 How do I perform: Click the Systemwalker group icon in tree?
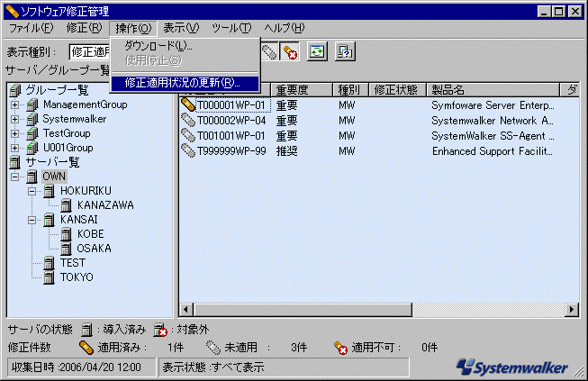[x=32, y=119]
